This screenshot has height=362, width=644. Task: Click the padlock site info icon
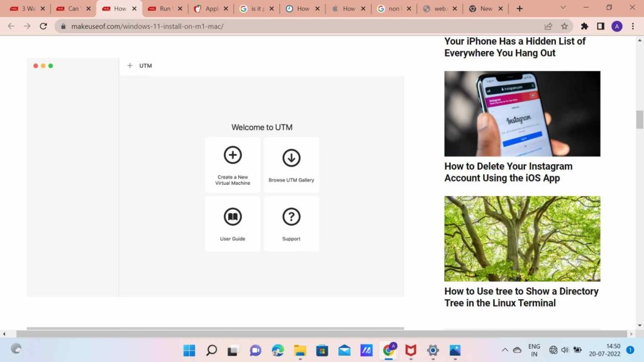pyautogui.click(x=64, y=26)
